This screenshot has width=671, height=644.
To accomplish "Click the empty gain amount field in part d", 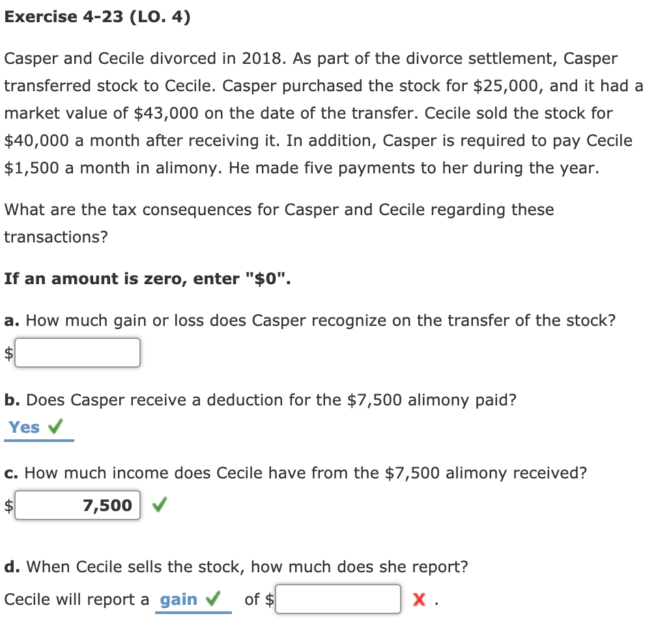I will point(339,598).
